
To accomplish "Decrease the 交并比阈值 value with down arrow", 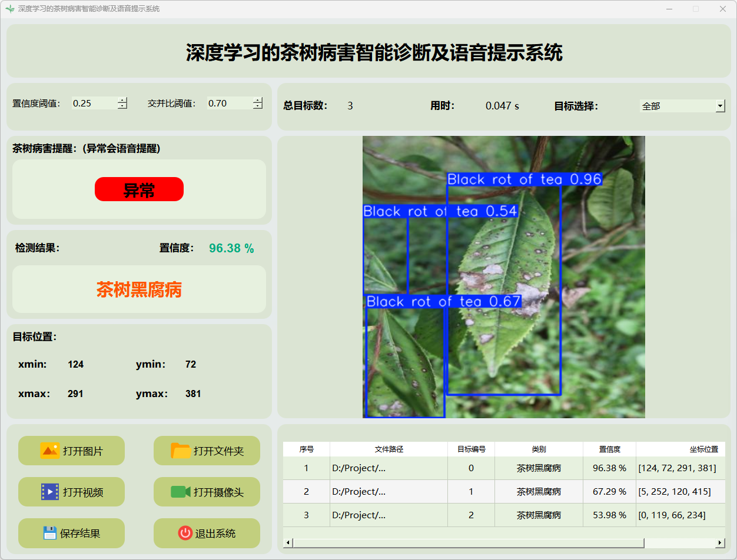I will pyautogui.click(x=257, y=106).
